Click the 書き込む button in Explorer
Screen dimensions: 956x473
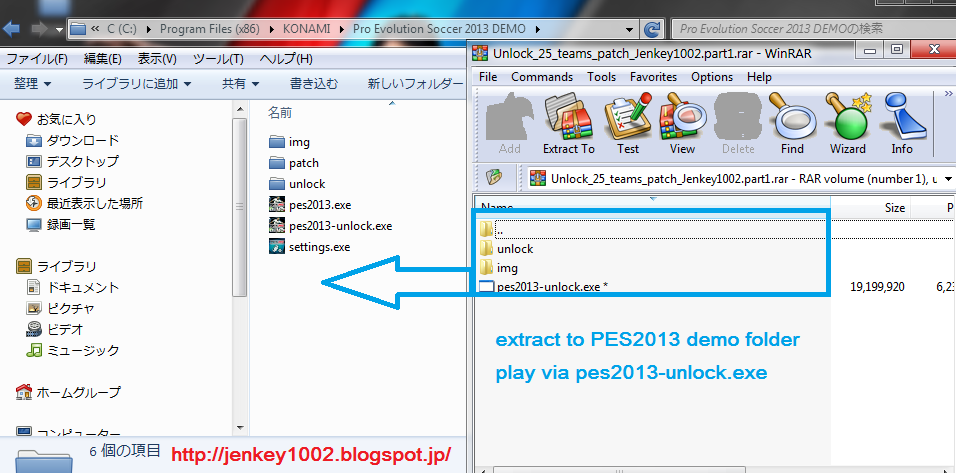click(313, 83)
